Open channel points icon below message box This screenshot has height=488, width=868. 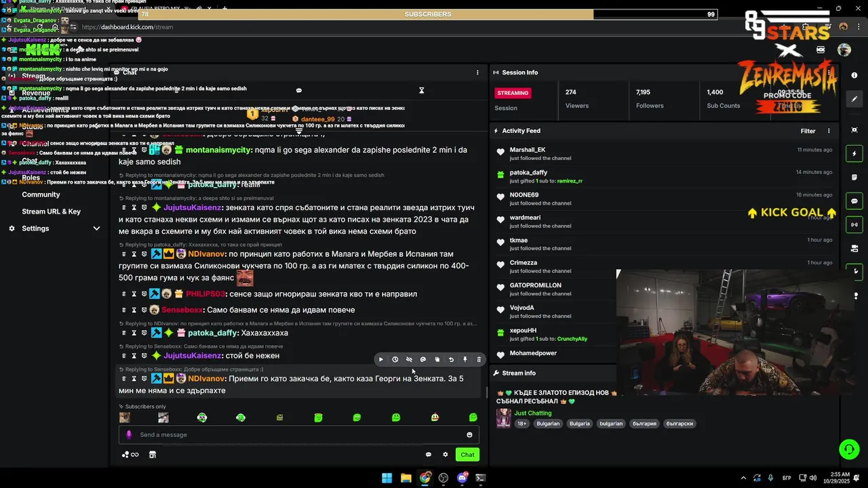[x=130, y=455]
